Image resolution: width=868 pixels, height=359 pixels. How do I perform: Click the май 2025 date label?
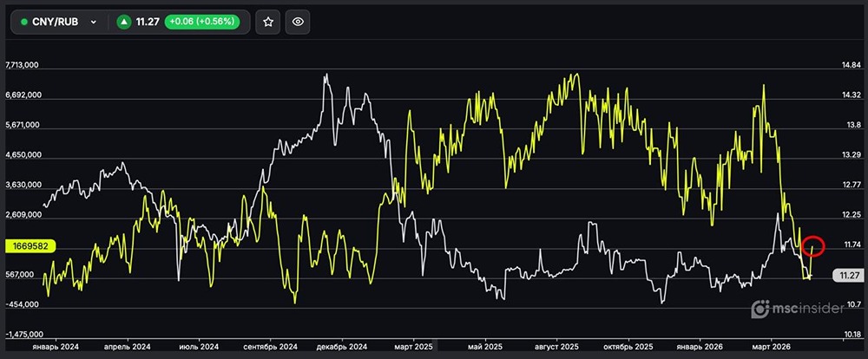tap(484, 347)
